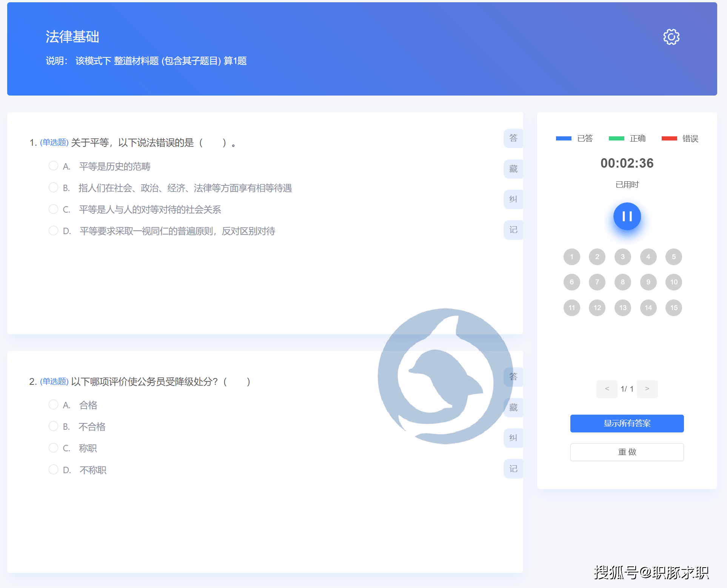Click question 1's 答 answer side button
Viewport: 727px width, 588px height.
click(513, 138)
